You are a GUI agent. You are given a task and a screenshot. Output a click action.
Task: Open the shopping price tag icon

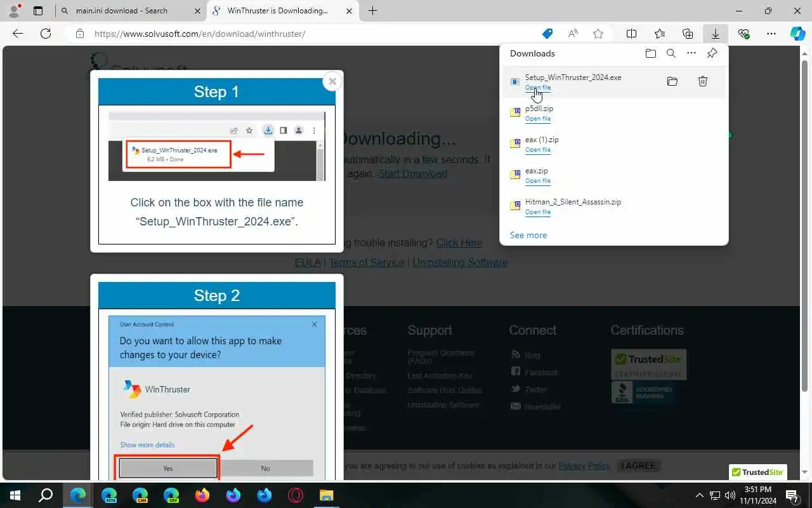pos(547,34)
